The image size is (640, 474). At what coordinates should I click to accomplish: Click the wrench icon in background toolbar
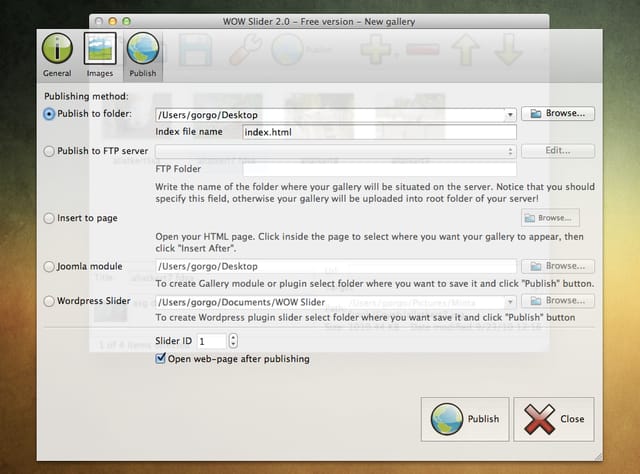[245, 50]
